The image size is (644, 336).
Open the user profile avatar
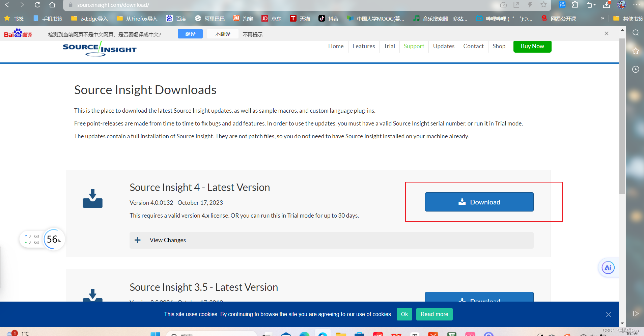(x=621, y=4)
